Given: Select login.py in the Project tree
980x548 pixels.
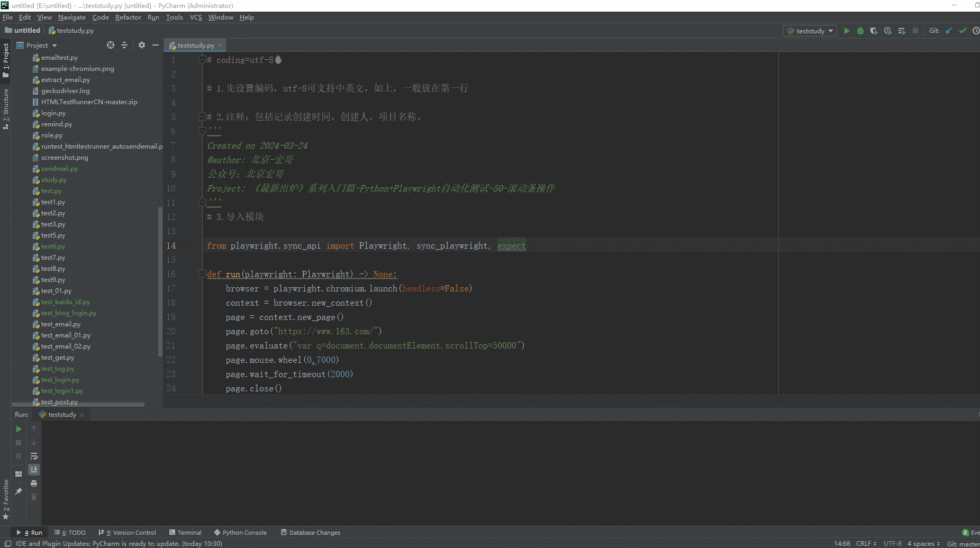Looking at the screenshot, I should (x=53, y=113).
